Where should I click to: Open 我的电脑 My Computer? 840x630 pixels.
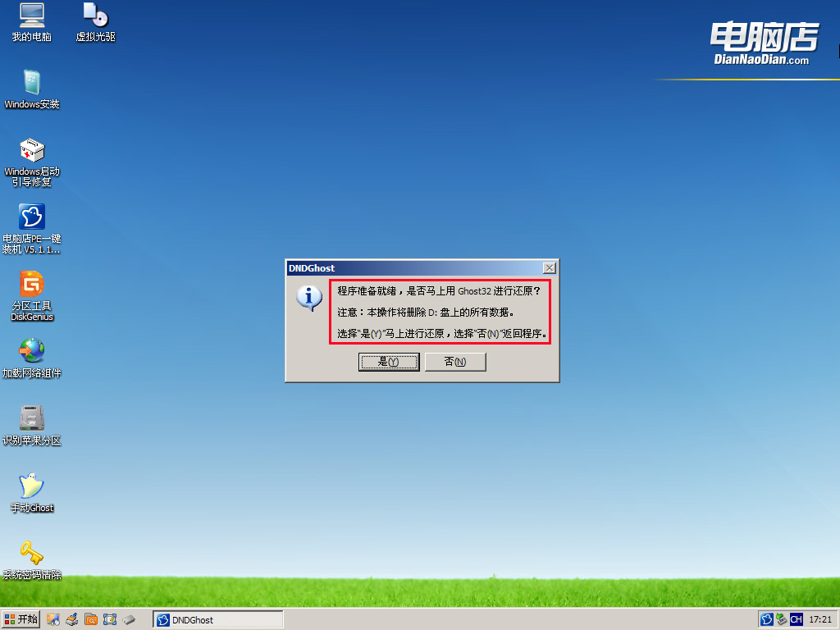[31, 22]
